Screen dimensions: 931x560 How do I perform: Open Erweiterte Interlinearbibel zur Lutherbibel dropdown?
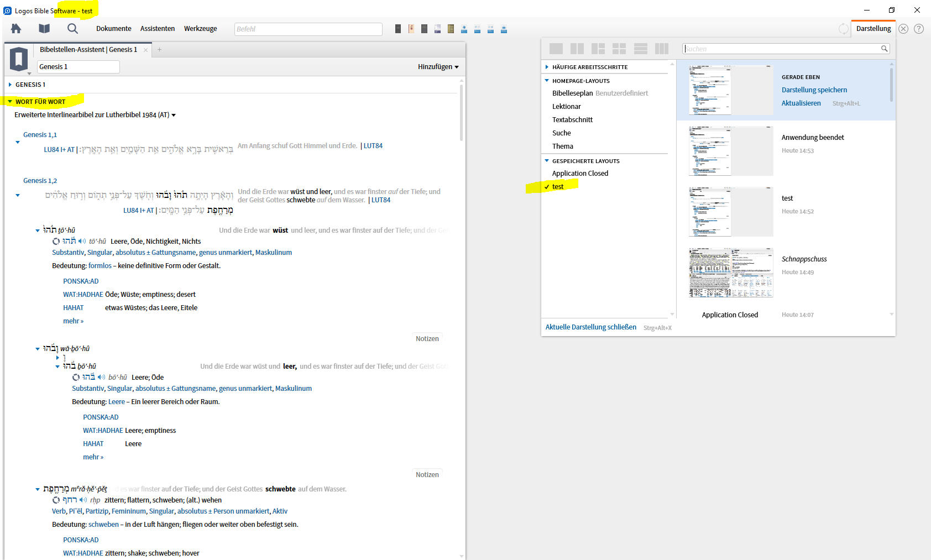pyautogui.click(x=95, y=115)
